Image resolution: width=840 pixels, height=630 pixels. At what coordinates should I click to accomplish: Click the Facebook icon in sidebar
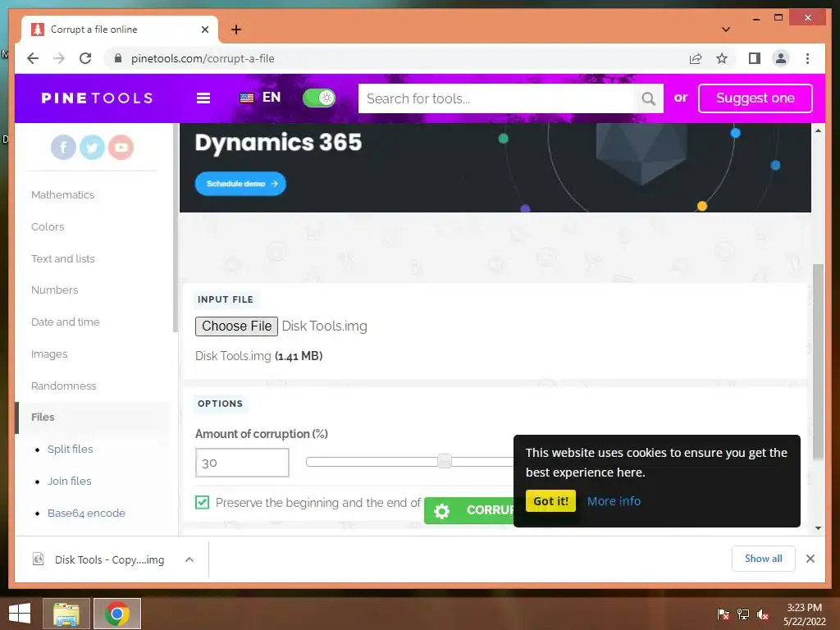(x=63, y=147)
